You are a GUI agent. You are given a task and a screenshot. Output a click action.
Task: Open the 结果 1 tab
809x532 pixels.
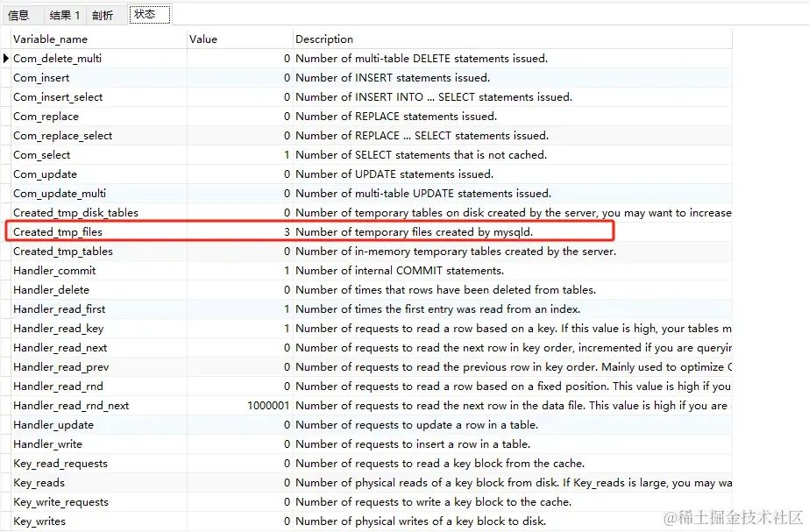(64, 14)
